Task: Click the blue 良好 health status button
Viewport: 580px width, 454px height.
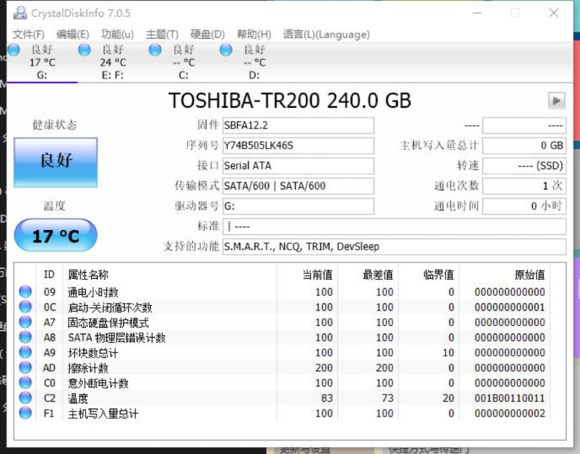Action: pos(56,162)
